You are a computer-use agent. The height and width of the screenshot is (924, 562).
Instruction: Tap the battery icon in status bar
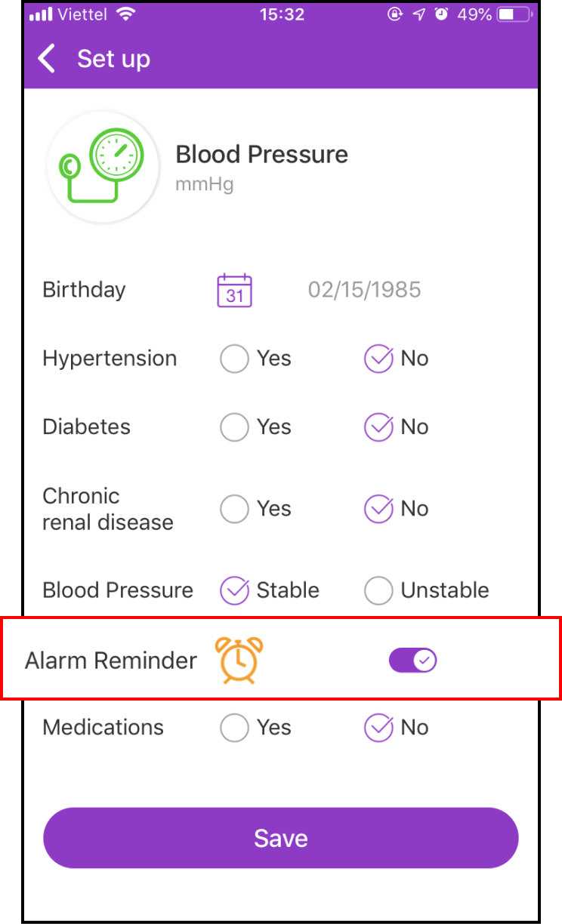click(515, 14)
